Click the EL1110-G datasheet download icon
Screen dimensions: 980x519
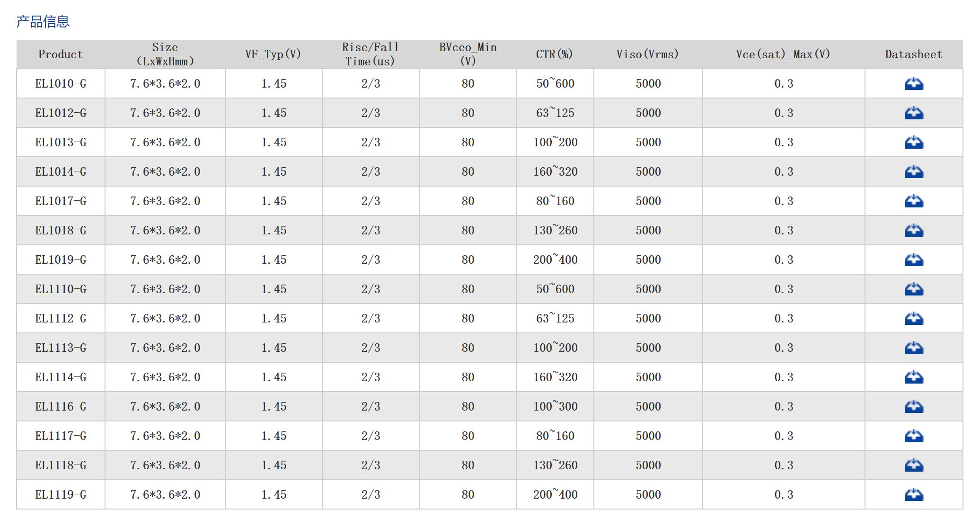coord(913,289)
